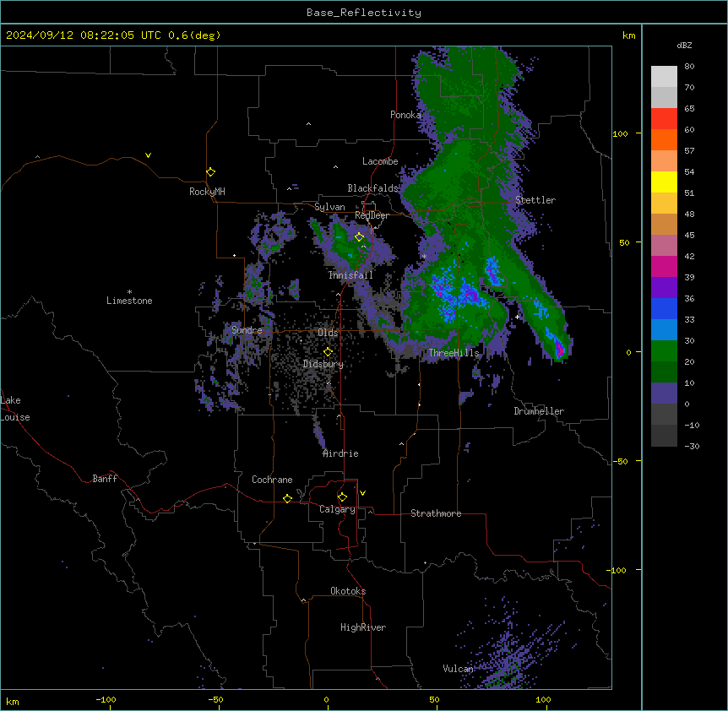Select the red 60-65 dBZ legend swatch

click(664, 118)
